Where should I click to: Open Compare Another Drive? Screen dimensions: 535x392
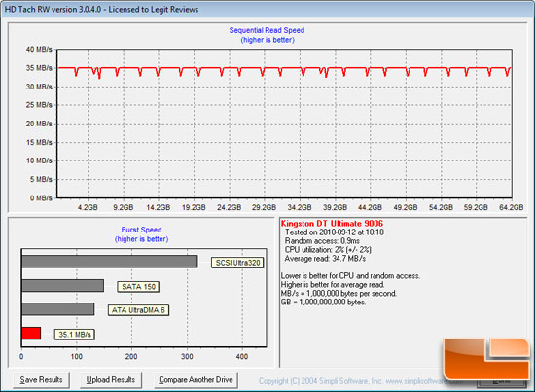pyautogui.click(x=196, y=380)
